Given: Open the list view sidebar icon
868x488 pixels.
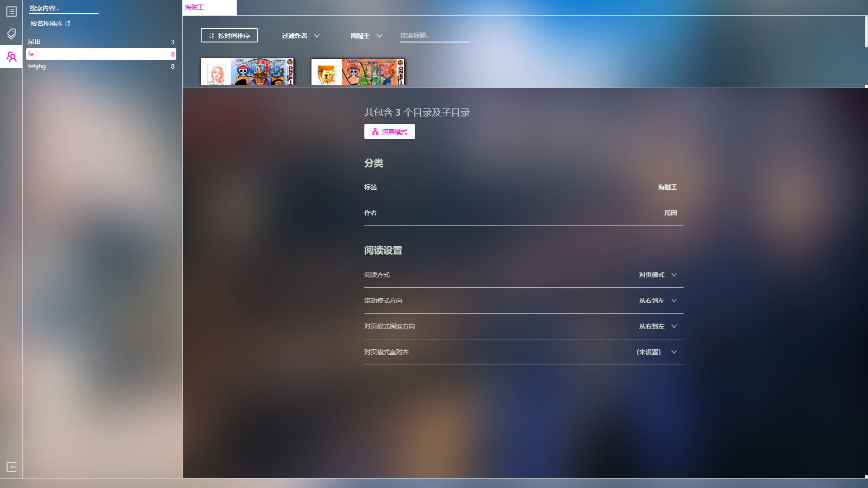Looking at the screenshot, I should [x=11, y=11].
